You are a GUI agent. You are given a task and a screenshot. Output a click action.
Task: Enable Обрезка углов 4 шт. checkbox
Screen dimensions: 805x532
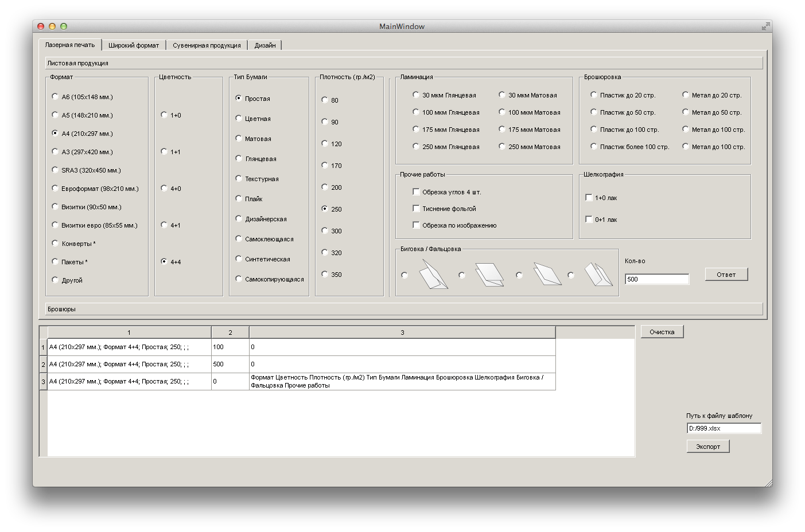coord(447,192)
